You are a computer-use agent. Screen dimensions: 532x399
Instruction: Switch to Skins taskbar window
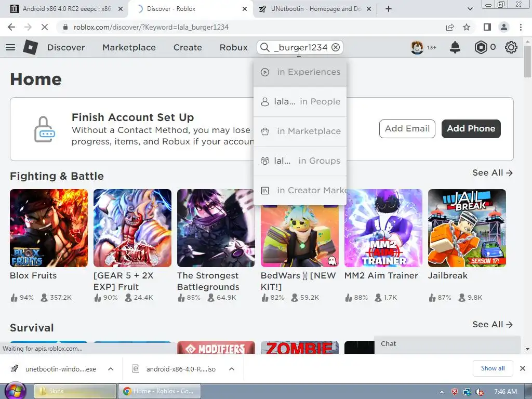coord(75,391)
